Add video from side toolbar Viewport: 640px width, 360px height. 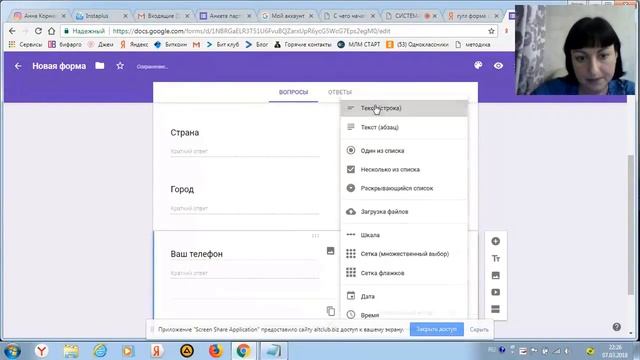[496, 292]
